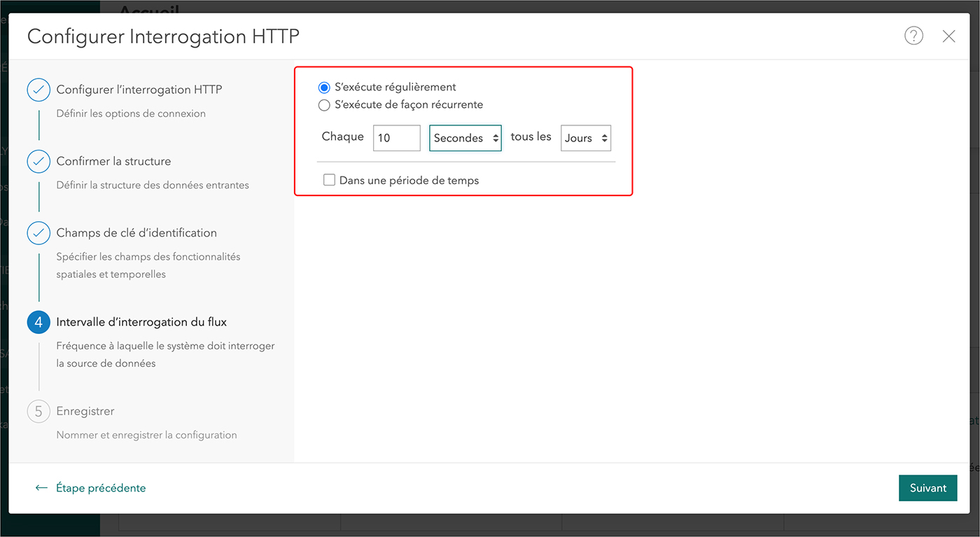Close the Configurer Interrogation HTTP dialog

point(948,36)
